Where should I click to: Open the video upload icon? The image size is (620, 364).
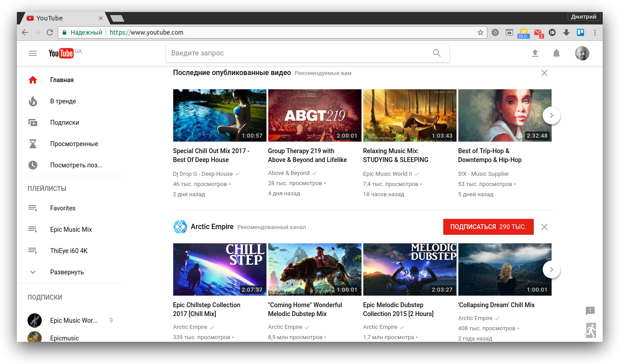tap(535, 53)
